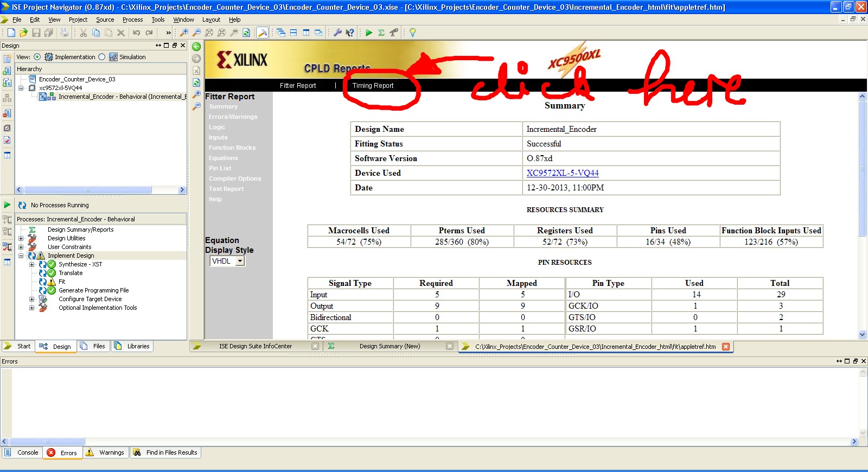868x472 pixels.
Task: Click the green Run process arrow in toolbar
Action: coord(369,33)
